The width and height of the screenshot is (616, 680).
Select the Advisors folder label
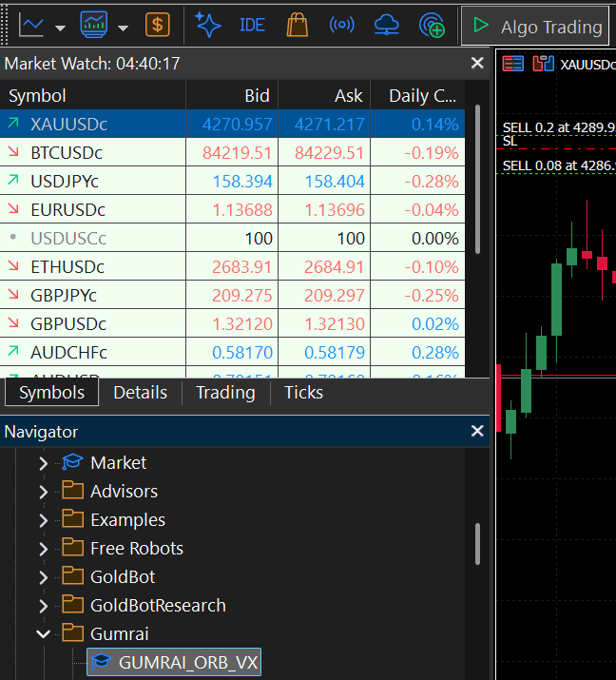pos(124,492)
